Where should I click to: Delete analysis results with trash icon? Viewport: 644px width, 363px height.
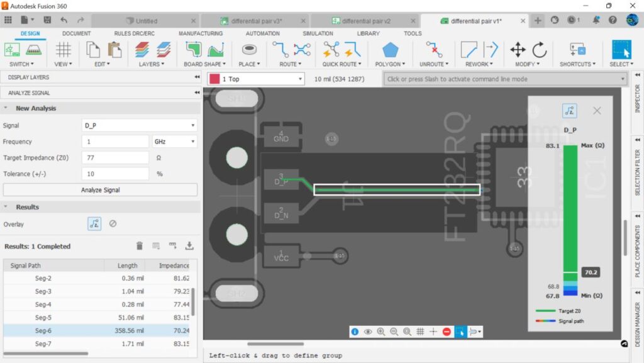coord(140,246)
